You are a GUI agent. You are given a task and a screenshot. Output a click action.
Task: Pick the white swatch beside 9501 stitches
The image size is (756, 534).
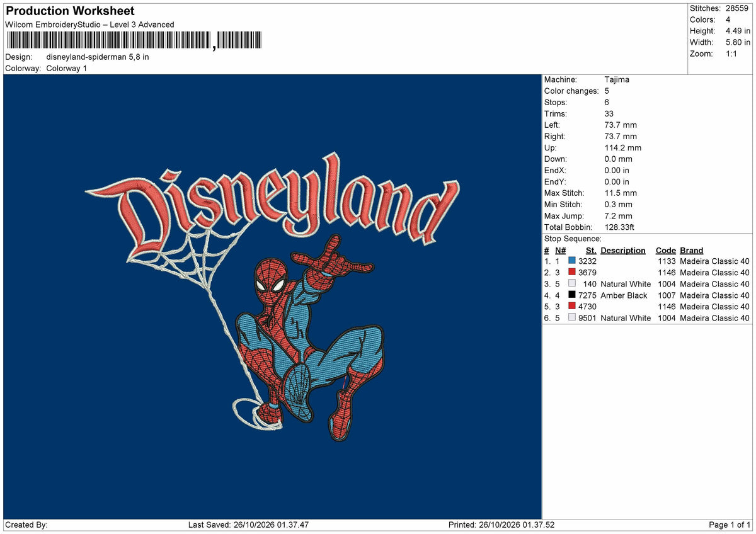click(x=572, y=318)
